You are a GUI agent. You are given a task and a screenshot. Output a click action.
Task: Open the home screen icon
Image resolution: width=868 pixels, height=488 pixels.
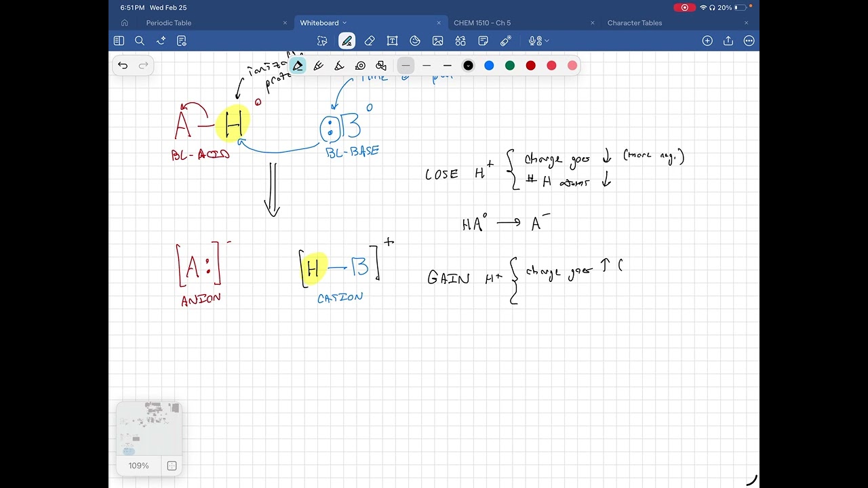click(x=124, y=23)
